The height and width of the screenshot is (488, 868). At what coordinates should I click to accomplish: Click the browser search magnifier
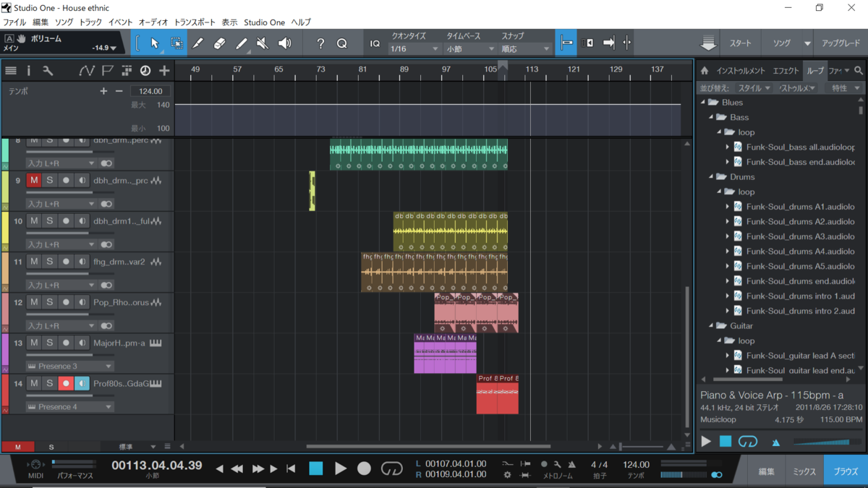(x=859, y=71)
